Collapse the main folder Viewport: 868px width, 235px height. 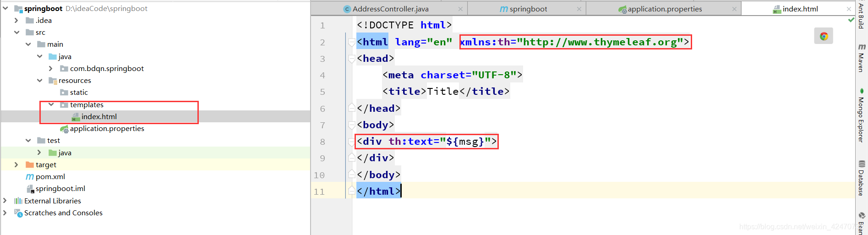pyautogui.click(x=28, y=44)
